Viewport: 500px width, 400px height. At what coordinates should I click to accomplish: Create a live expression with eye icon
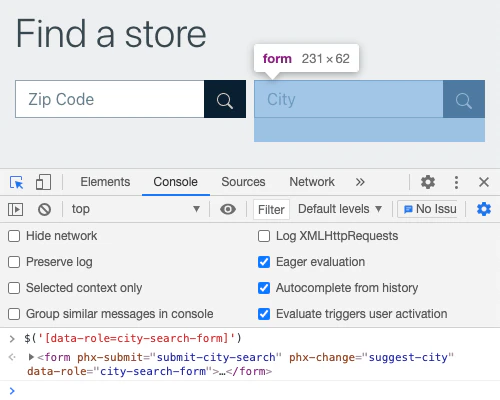click(228, 209)
